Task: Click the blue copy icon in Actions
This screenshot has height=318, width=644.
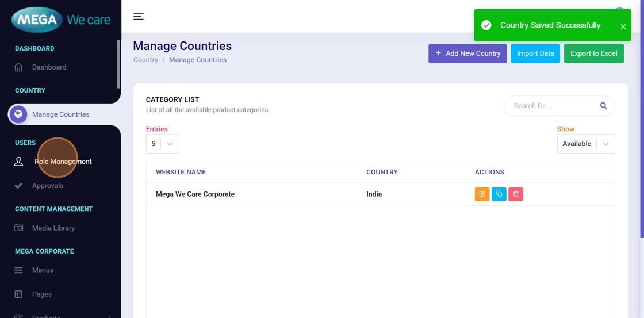Action: 499,194
